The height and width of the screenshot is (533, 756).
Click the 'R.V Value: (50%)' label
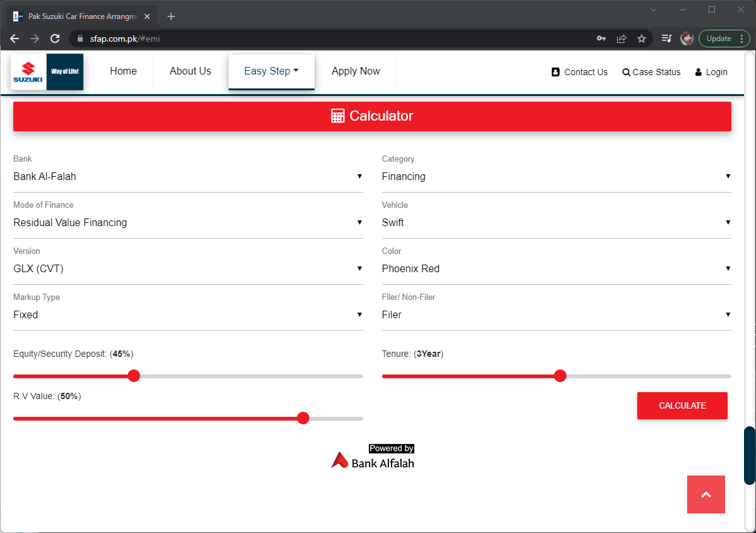(47, 397)
